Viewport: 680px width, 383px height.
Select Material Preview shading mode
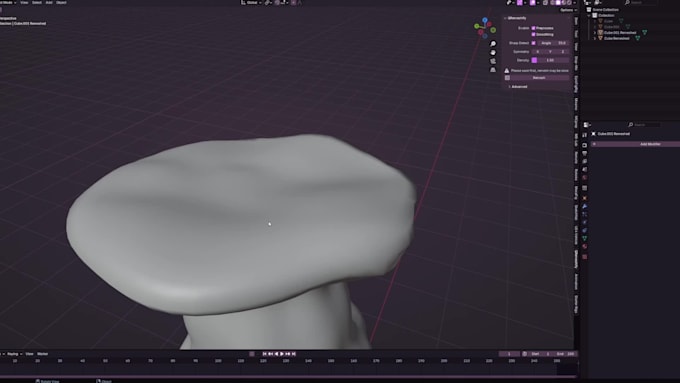click(564, 3)
